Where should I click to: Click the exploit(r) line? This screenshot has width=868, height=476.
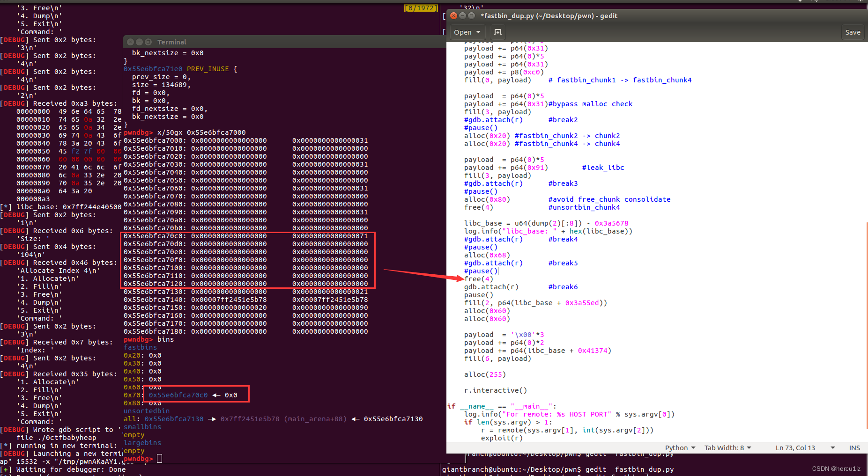[502, 438]
